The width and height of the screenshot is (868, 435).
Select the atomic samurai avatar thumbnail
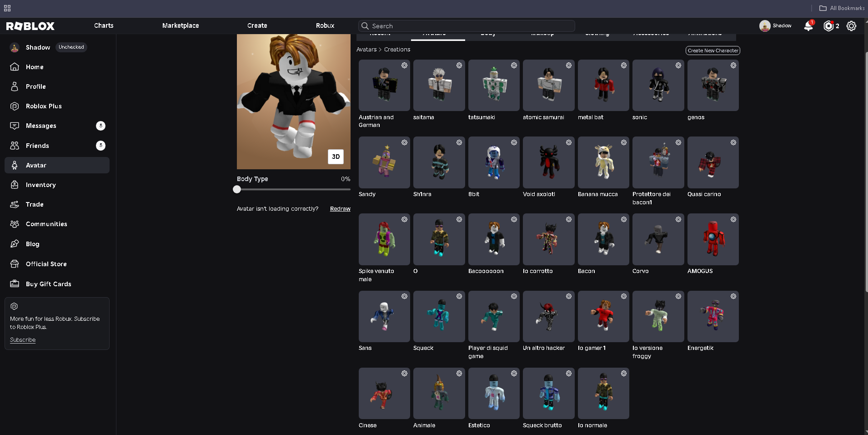549,86
